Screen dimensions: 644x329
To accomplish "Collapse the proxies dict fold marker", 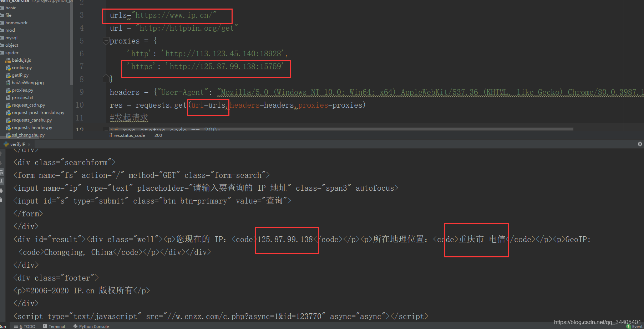I will (106, 41).
